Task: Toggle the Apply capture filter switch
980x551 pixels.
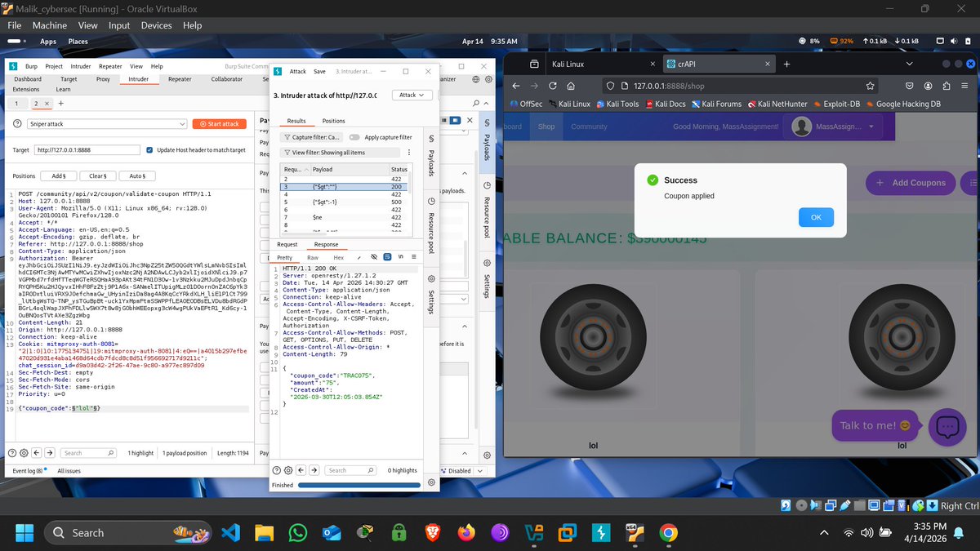Action: point(354,137)
